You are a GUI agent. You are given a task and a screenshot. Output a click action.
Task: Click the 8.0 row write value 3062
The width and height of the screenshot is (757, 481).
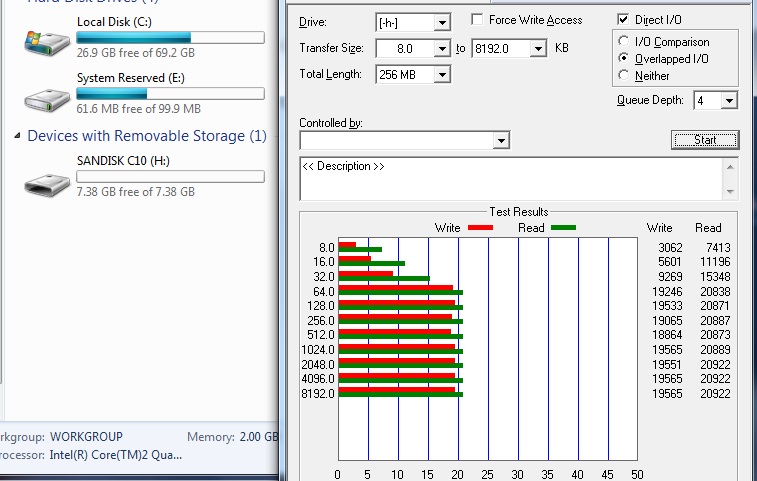(x=670, y=248)
